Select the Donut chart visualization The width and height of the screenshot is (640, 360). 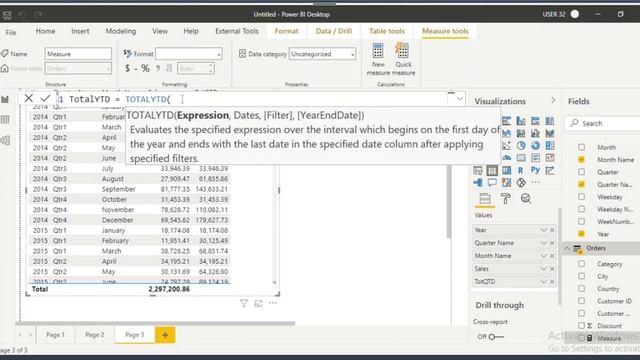[535, 146]
